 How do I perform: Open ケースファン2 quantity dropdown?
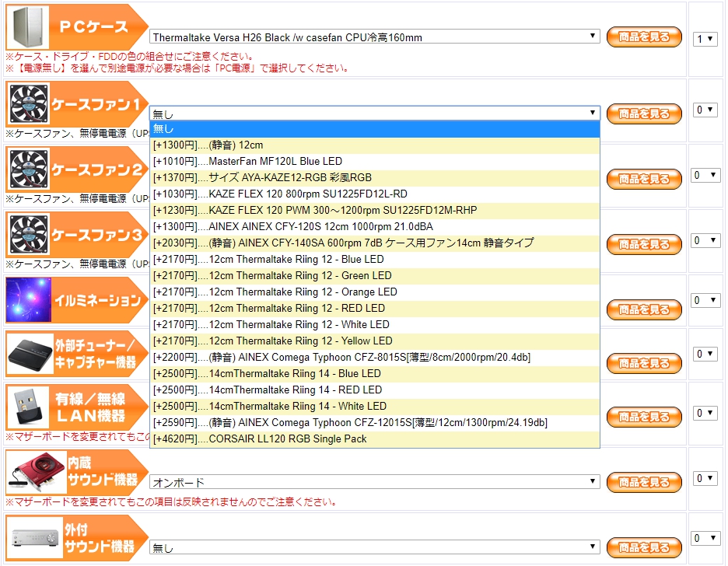705,176
